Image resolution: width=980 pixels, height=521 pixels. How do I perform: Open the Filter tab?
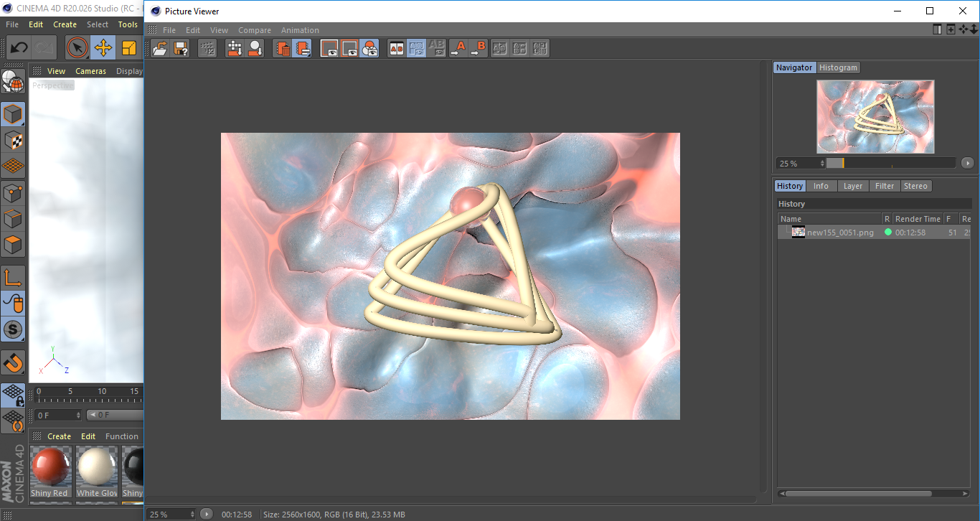(x=885, y=186)
